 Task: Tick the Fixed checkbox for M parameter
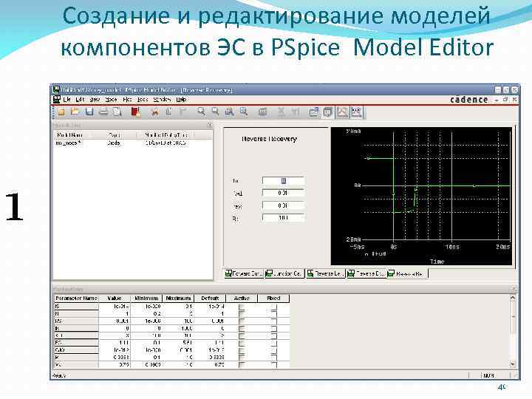pos(274,358)
